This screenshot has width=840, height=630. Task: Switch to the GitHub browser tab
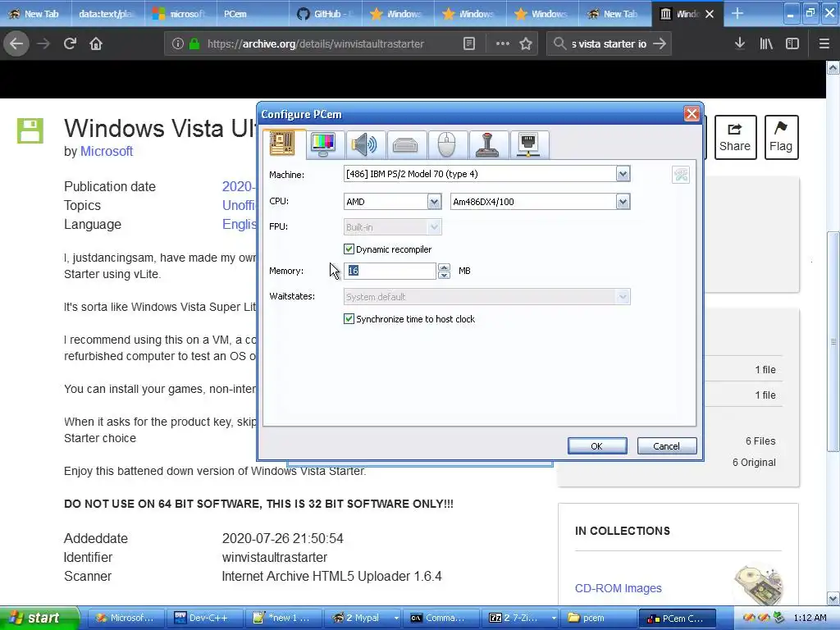click(x=326, y=14)
